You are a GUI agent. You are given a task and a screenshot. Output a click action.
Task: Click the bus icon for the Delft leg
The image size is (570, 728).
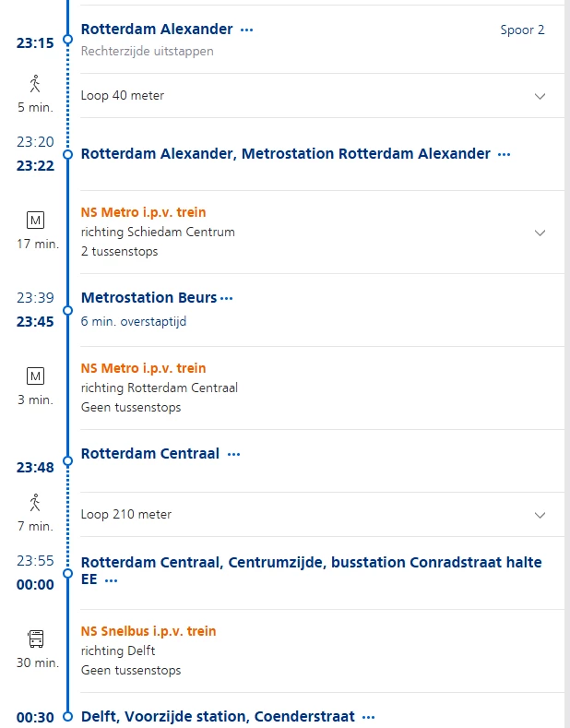(35, 638)
